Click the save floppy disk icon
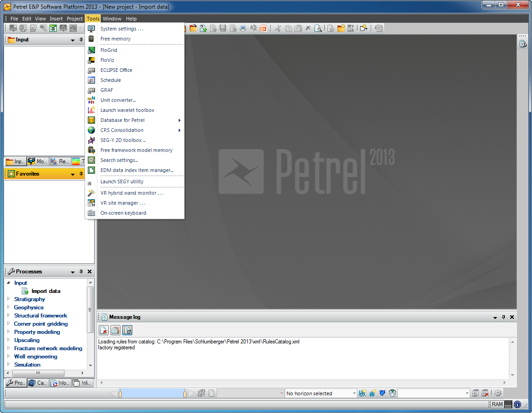Image resolution: width=532 pixels, height=413 pixels. (223, 28)
